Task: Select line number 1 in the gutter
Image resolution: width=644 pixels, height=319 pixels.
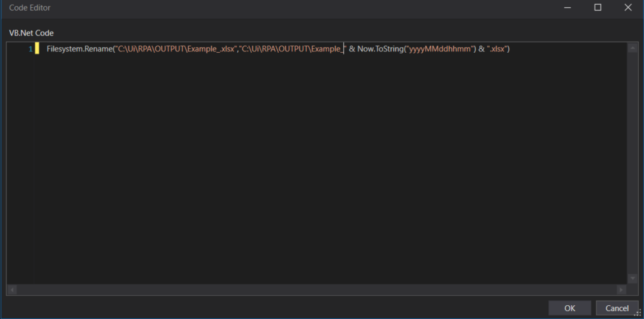Action: click(30, 49)
